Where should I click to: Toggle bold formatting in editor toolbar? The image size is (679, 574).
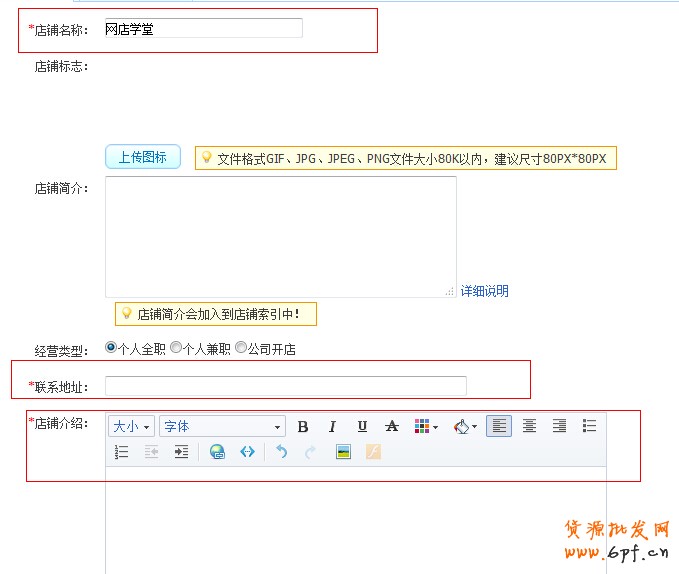coord(303,427)
